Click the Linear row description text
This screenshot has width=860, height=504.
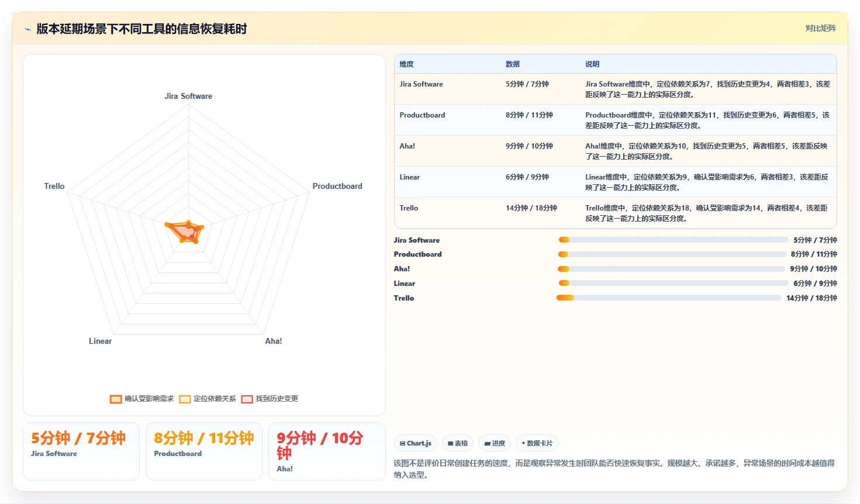(x=706, y=182)
